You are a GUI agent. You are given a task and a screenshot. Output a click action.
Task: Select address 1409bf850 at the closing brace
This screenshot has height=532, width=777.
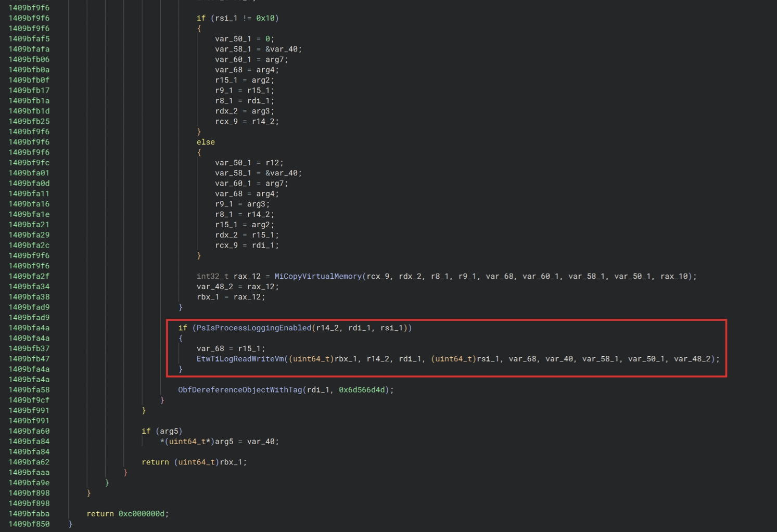pos(29,524)
